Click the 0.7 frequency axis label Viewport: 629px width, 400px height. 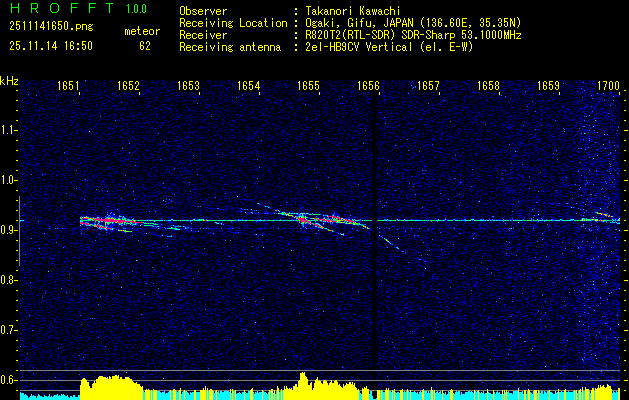[x=8, y=330]
